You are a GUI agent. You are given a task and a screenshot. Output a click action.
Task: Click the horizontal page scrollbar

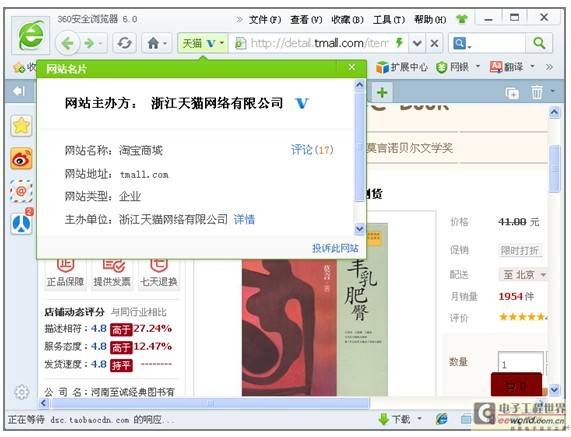pos(210,403)
